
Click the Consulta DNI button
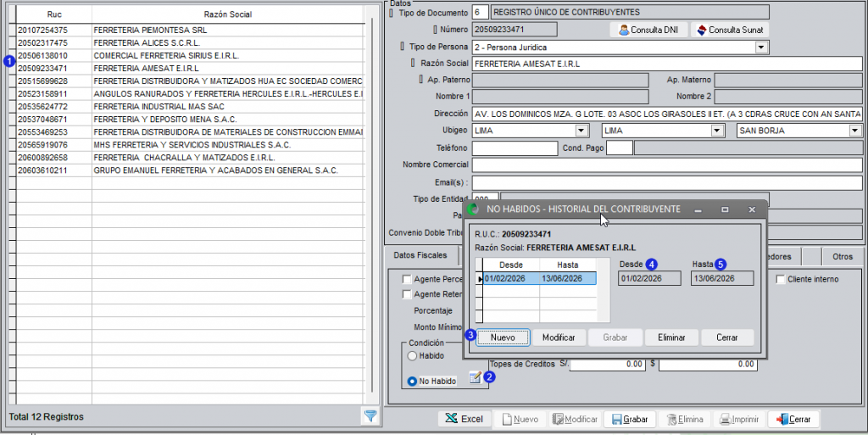(648, 30)
